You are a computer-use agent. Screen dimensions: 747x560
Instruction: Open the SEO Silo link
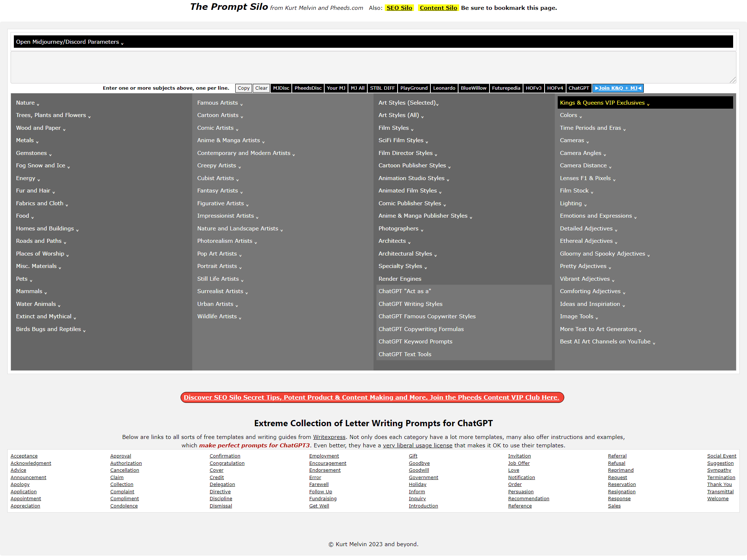(399, 8)
